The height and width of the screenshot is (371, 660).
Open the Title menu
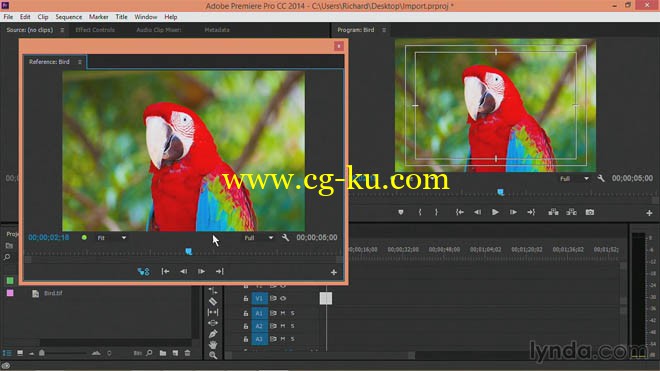[121, 17]
